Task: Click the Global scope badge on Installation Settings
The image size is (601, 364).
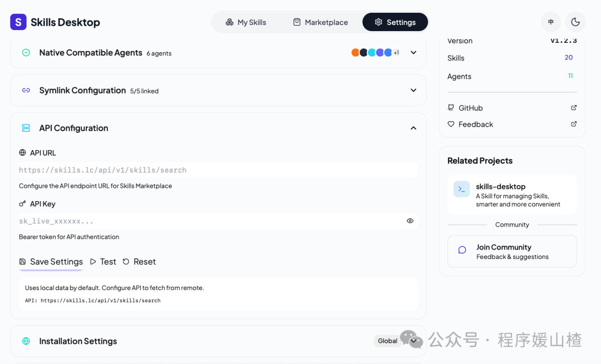Action: coord(388,341)
